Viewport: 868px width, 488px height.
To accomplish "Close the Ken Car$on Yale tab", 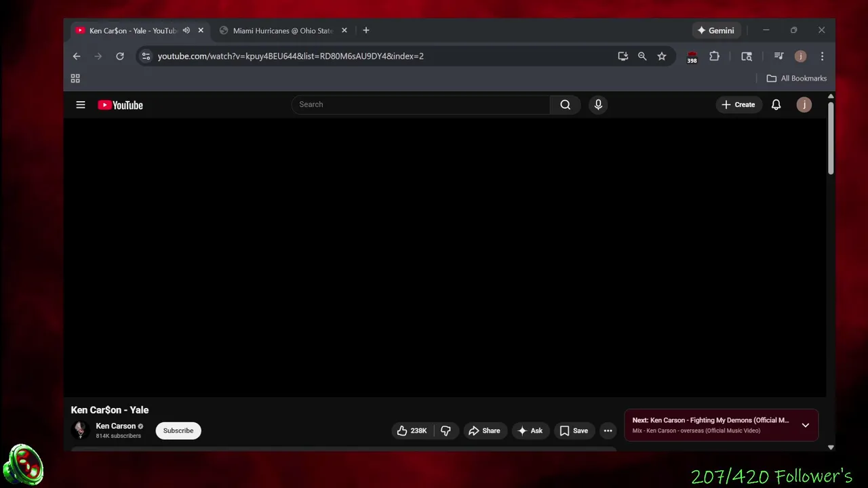I will point(200,30).
